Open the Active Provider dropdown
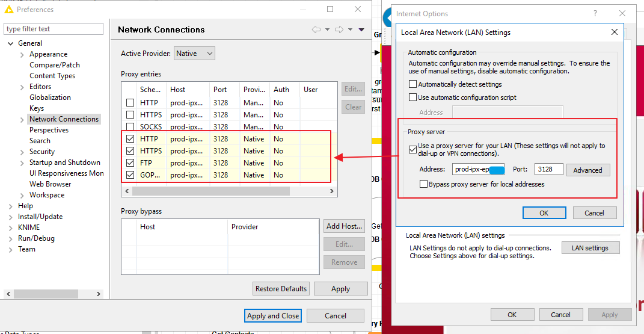Screen dimensions: 644x334 pyautogui.click(x=194, y=54)
